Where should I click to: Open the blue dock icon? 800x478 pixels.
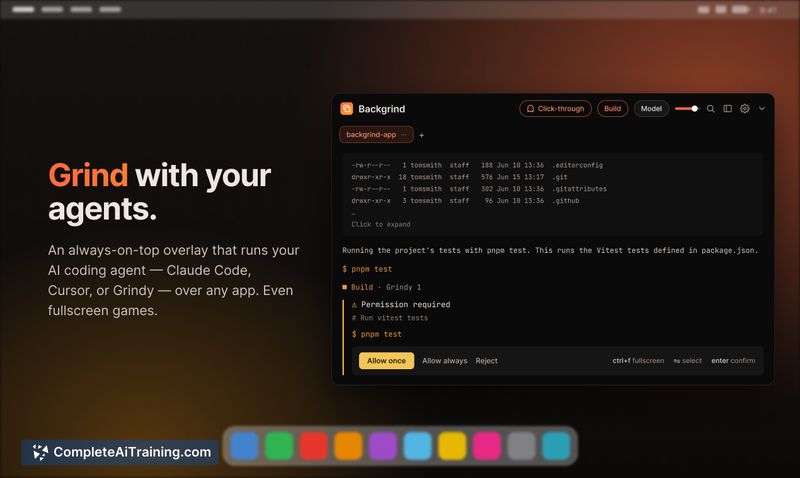pos(244,446)
